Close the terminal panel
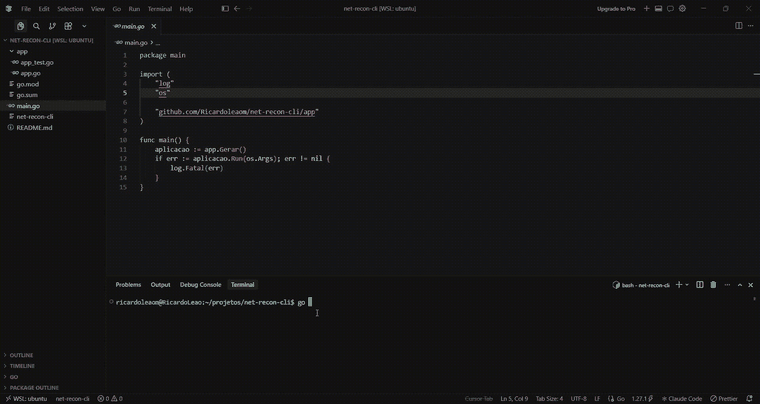Screen dimensions: 760x404 pyautogui.click(x=751, y=285)
